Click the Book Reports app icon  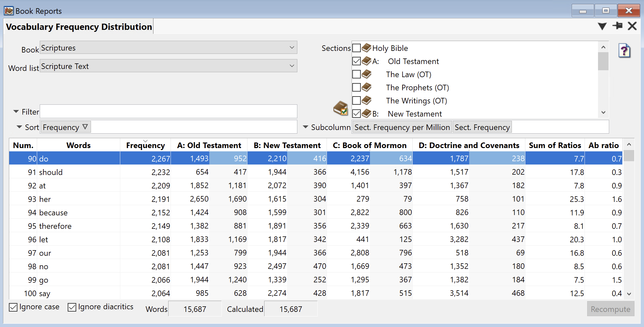tap(9, 11)
